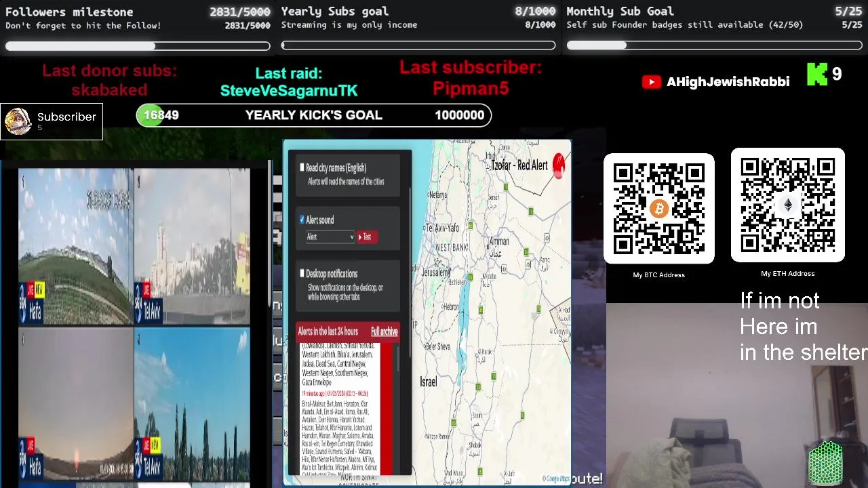
Task: Select the bottom-left Haifa sunset camera feed
Action: [x=76, y=403]
